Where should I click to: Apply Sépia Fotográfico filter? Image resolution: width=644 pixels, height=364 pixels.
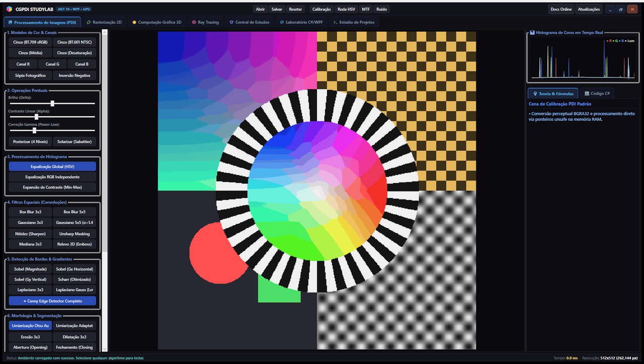(29, 75)
